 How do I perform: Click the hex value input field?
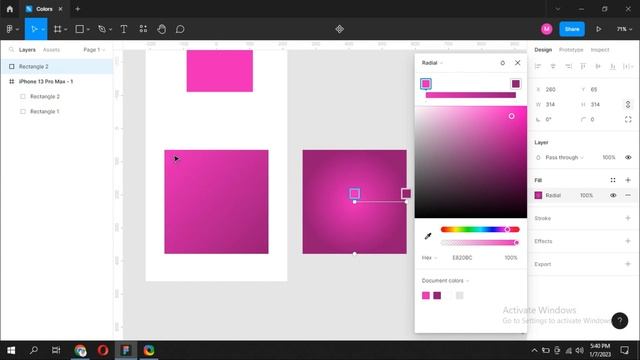coord(462,258)
